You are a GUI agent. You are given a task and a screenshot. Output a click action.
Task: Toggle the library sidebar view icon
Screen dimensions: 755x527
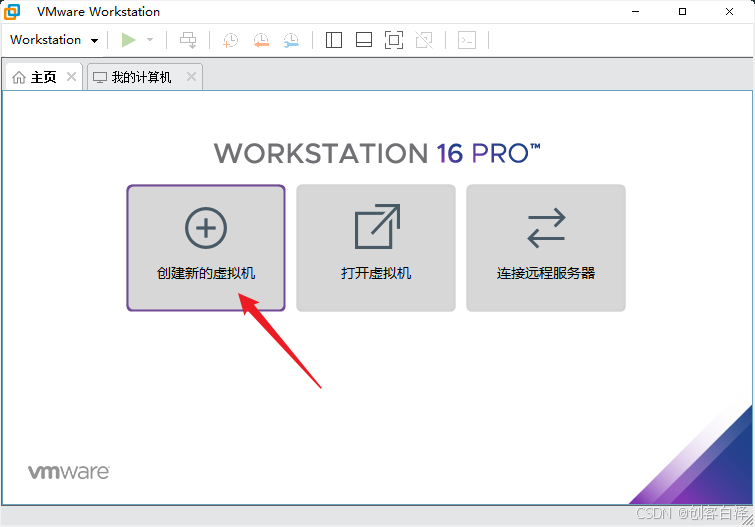click(334, 40)
